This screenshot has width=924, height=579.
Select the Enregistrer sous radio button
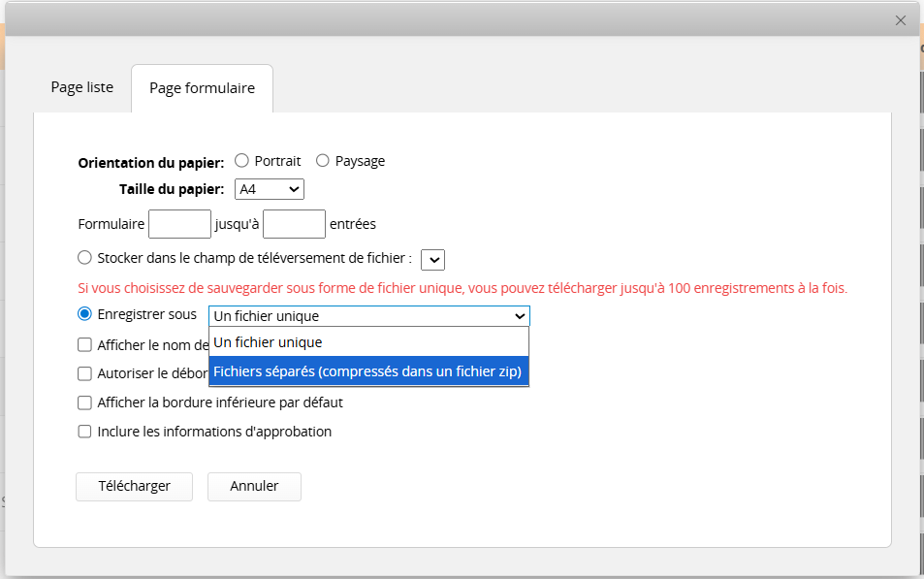pyautogui.click(x=85, y=314)
